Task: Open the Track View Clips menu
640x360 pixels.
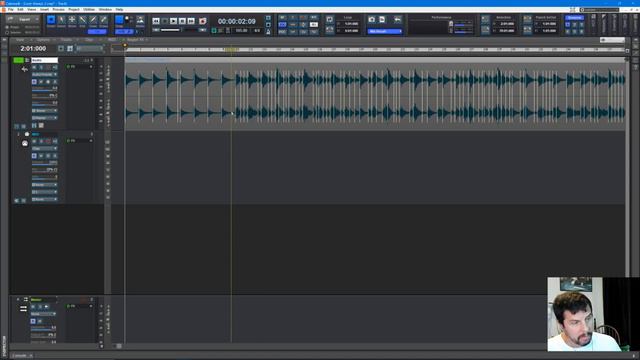Action: [89, 40]
